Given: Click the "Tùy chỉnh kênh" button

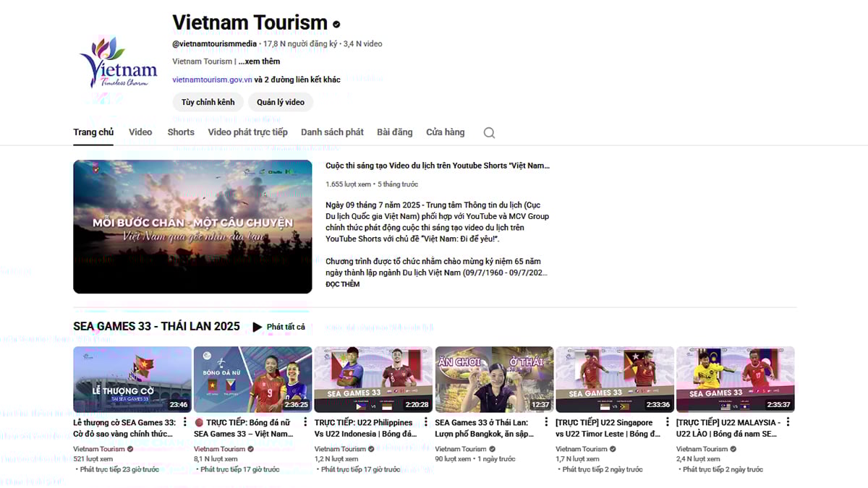Looking at the screenshot, I should [x=208, y=102].
